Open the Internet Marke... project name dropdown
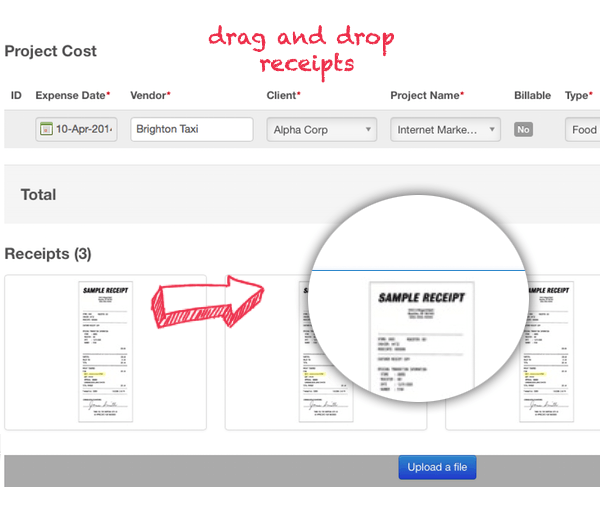Screen dimensions: 600x522 tap(445, 129)
